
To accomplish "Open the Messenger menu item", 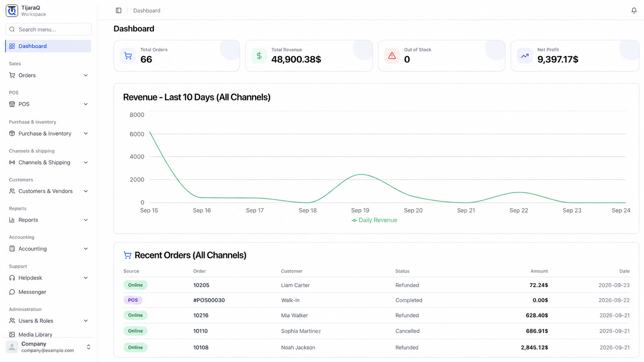I will point(49,292).
